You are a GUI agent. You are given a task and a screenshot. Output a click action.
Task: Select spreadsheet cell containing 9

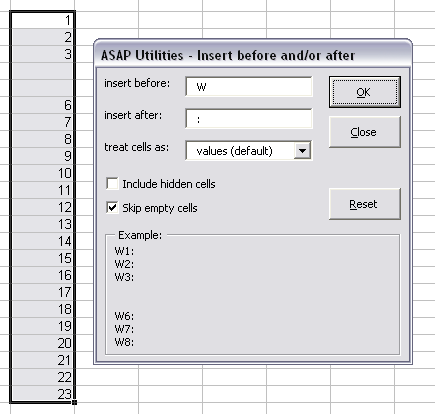click(x=43, y=156)
